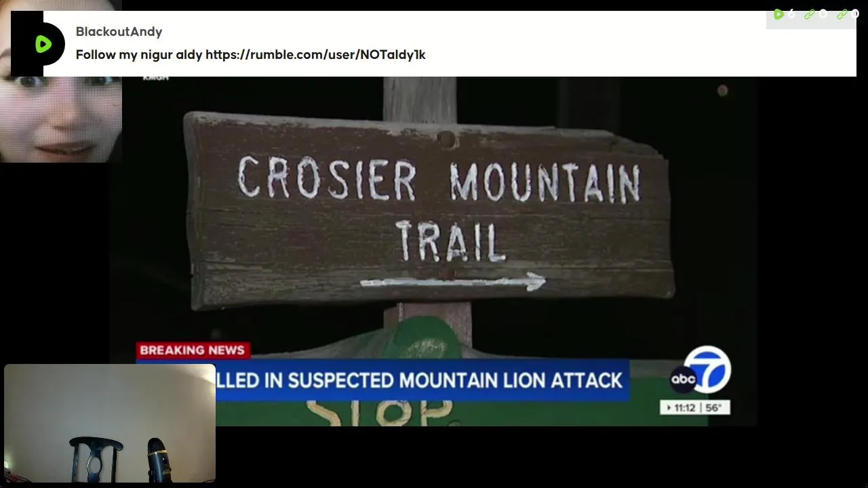Click the ABC 7 station logo
Viewport: 868px width, 488px height.
pyautogui.click(x=701, y=371)
